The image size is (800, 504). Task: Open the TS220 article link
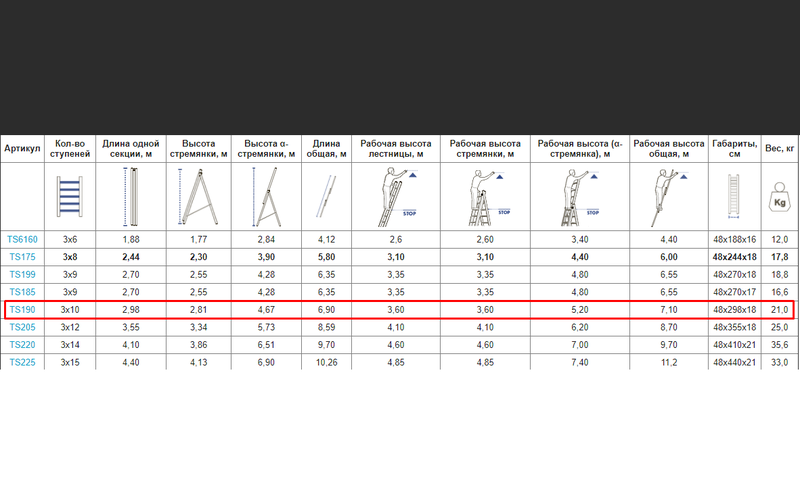point(22,345)
